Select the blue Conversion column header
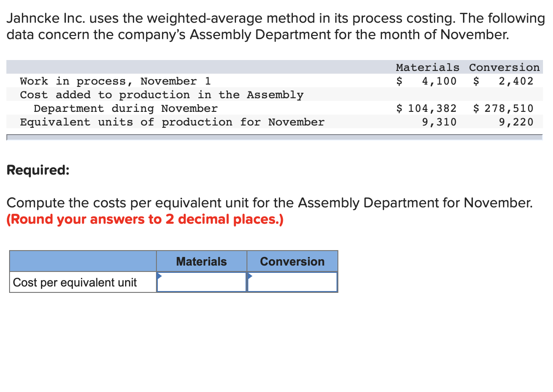553x392 pixels. click(292, 261)
